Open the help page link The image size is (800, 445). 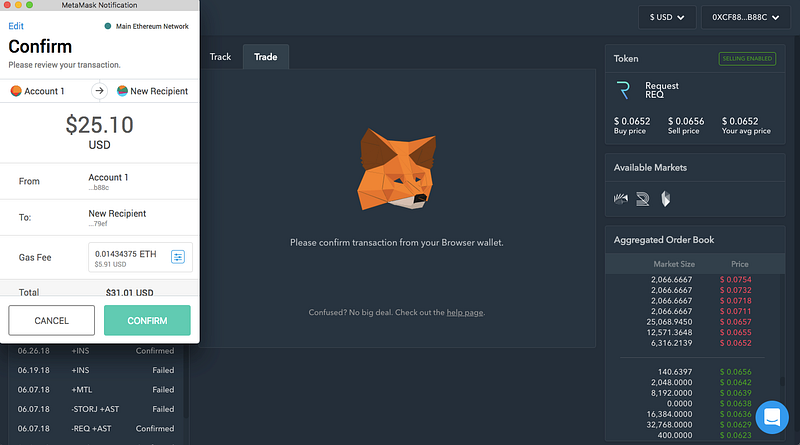click(465, 312)
